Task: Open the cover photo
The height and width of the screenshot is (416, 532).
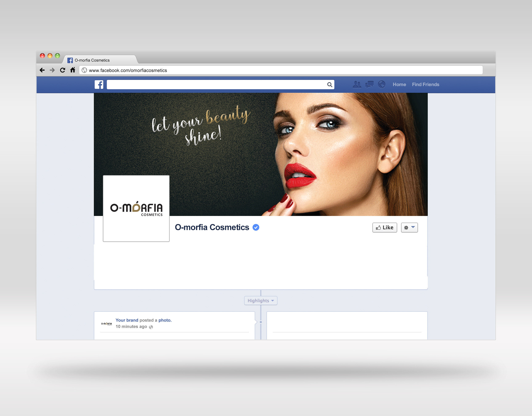Action: click(x=261, y=154)
